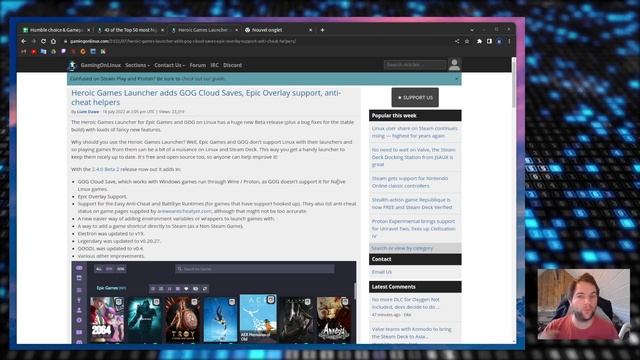640x360 pixels.
Task: Click the Email Us link
Action: click(x=382, y=272)
